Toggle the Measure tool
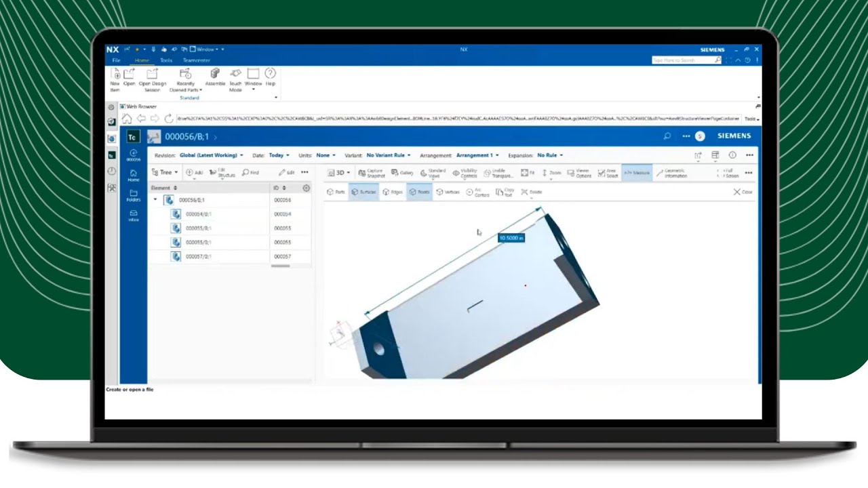The width and height of the screenshot is (868, 488). pos(637,173)
